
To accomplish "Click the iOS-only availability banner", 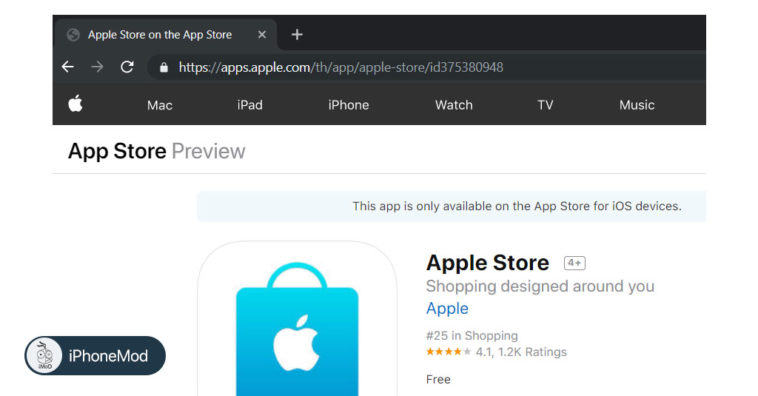I will [452, 206].
